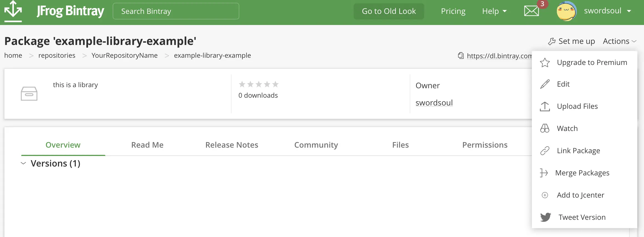Collapse the Actions dropdown menu
The height and width of the screenshot is (237, 644).
pos(620,41)
